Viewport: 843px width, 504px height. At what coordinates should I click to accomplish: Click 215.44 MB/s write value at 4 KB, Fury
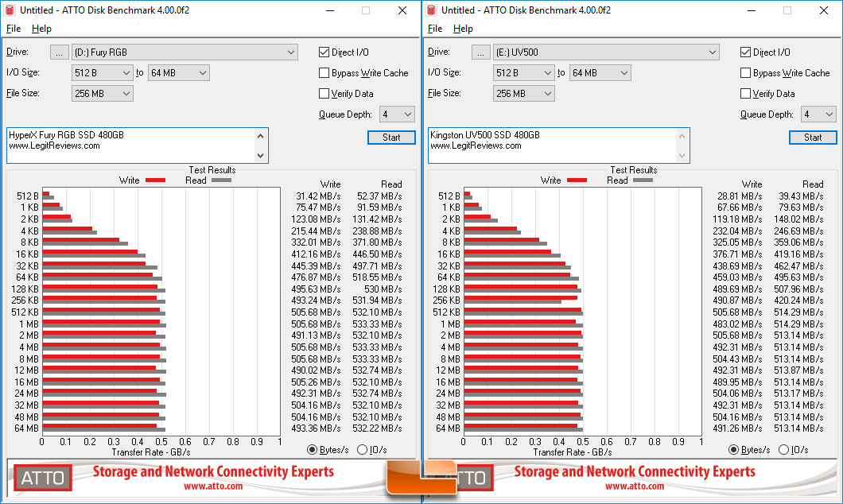(x=316, y=231)
